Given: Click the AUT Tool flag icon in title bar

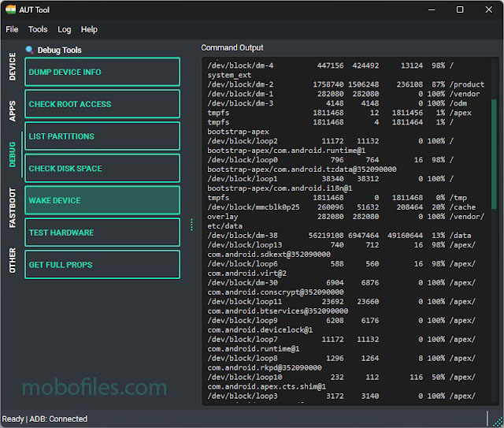Looking at the screenshot, I should pyautogui.click(x=10, y=9).
